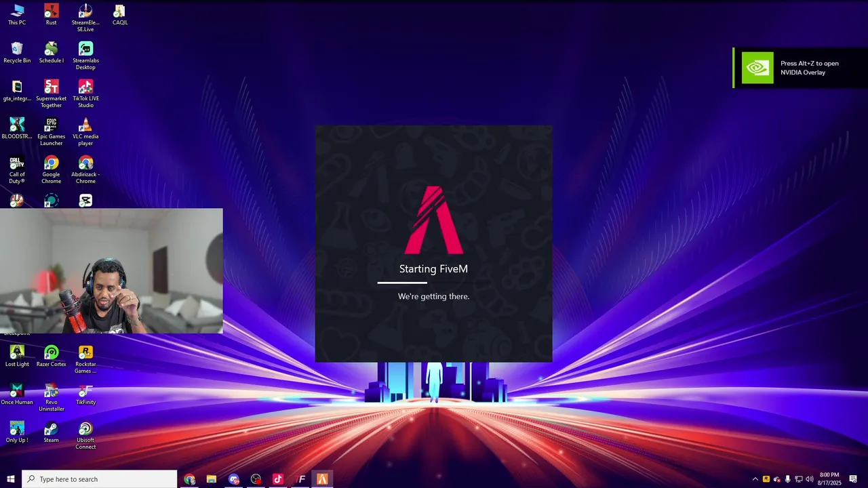Click the VLC media player icon
Screen dimensions: 868x488
click(x=85, y=132)
